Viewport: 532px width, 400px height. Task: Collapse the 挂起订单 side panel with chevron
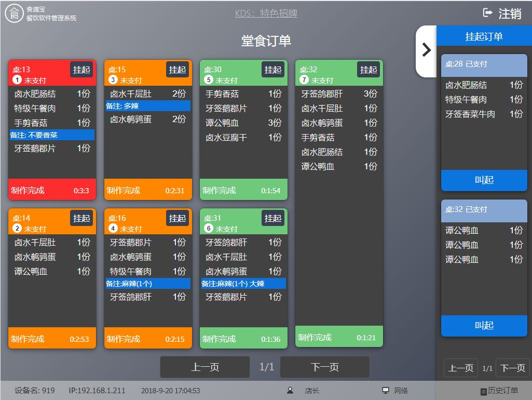426,50
